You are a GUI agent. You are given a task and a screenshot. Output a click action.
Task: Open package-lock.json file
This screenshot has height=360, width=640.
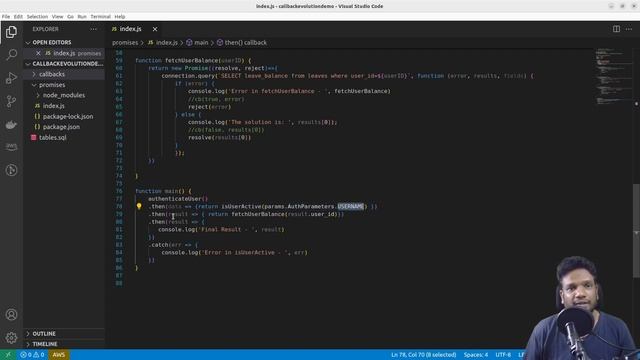[x=64, y=116]
